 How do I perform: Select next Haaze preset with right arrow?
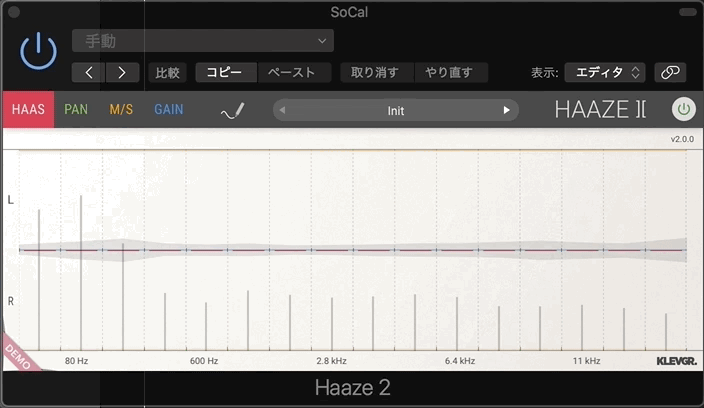click(506, 110)
